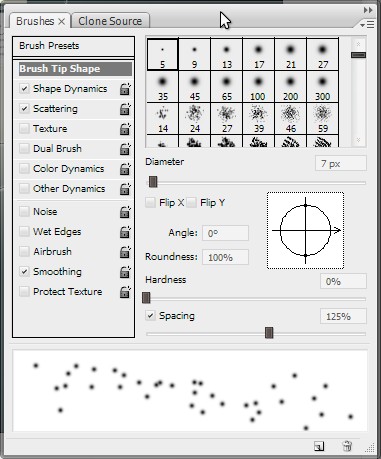The height and width of the screenshot is (459, 381).
Task: Toggle lock icon for Noise
Action: 125,212
